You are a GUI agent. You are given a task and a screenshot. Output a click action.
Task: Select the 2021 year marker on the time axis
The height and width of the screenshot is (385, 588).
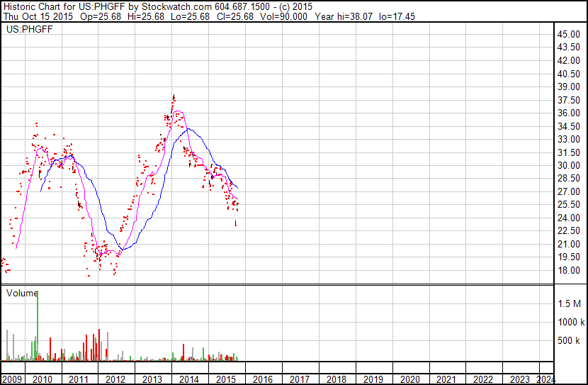coord(447,379)
